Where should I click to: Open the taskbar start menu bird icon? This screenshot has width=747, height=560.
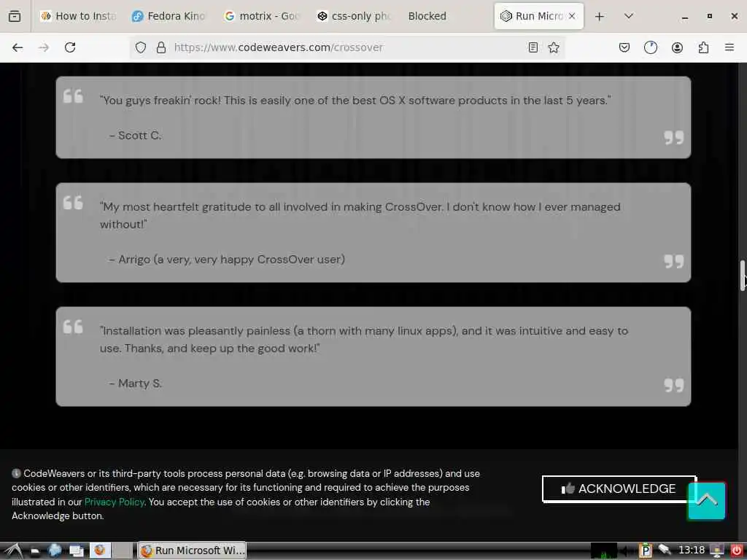click(13, 551)
